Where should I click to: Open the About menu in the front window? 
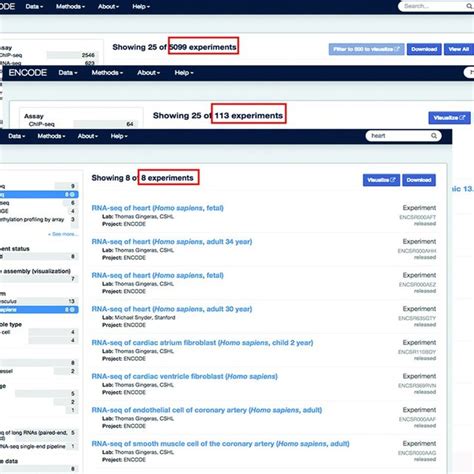tap(88, 136)
